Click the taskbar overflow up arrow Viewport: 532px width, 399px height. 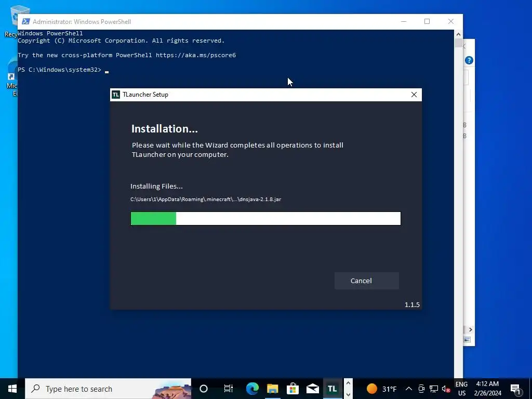click(x=348, y=383)
